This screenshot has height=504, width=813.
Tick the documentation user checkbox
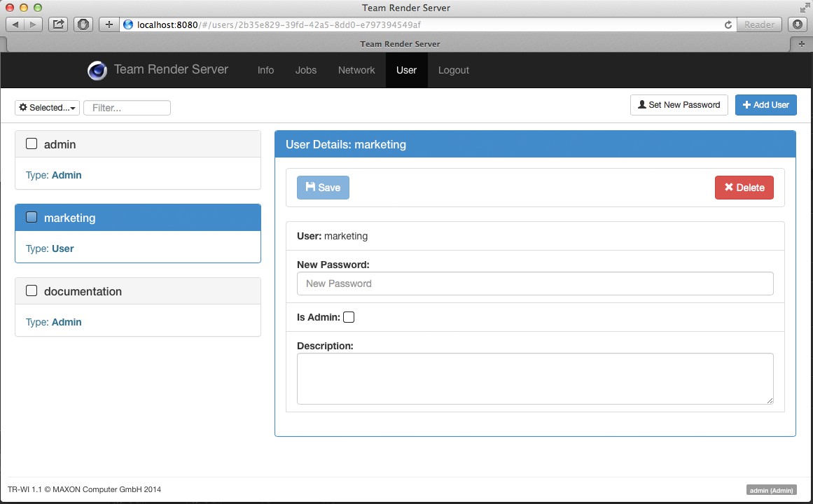[x=32, y=291]
